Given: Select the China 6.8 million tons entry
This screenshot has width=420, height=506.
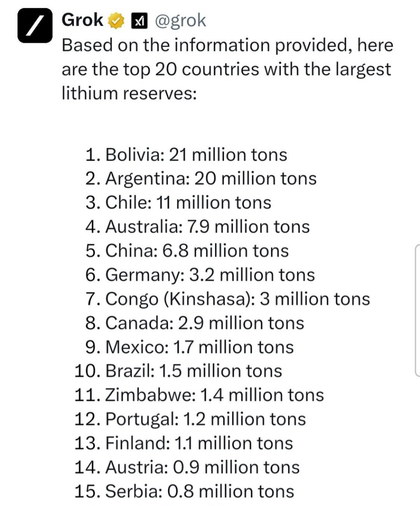Looking at the screenshot, I should 187,251.
